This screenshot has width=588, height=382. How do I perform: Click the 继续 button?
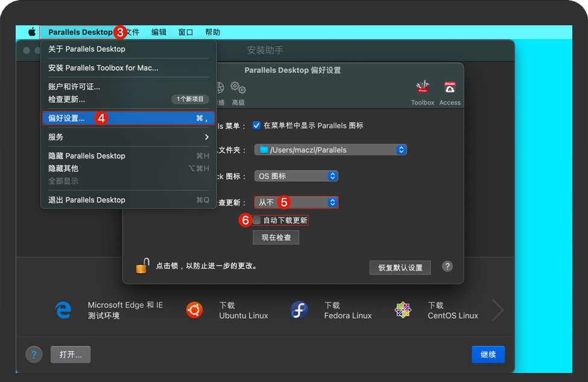point(488,354)
